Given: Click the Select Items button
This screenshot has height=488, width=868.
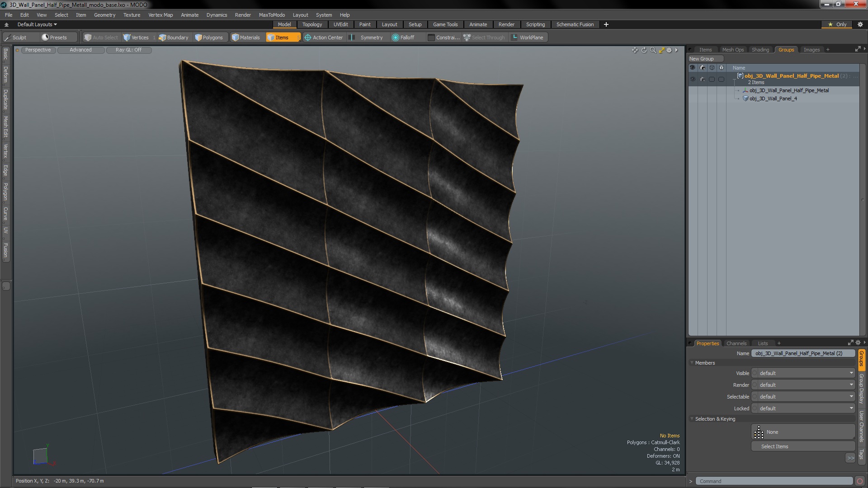Looking at the screenshot, I should 803,446.
